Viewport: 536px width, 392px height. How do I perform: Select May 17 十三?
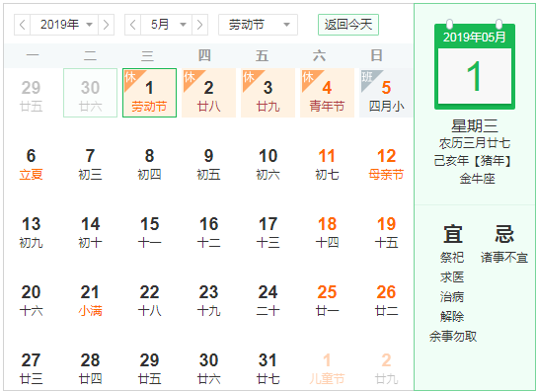[x=268, y=232]
